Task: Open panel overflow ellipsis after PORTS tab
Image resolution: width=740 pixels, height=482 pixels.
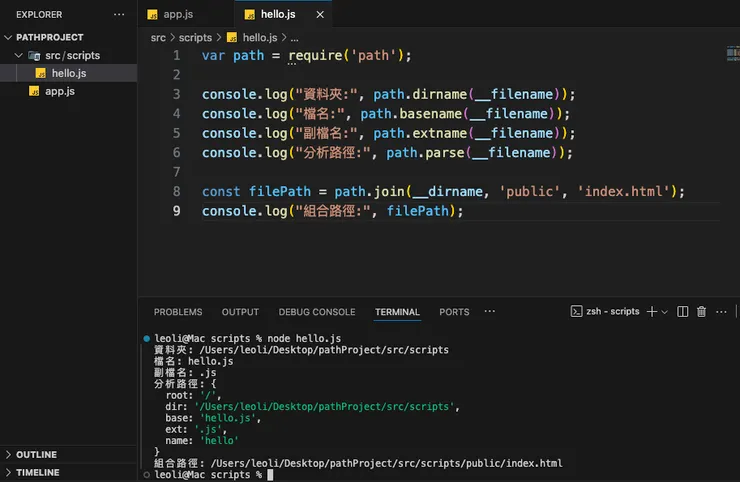Action: point(489,311)
